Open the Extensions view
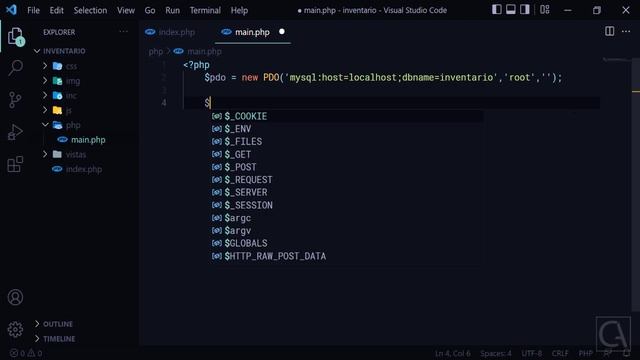 pos(16,164)
